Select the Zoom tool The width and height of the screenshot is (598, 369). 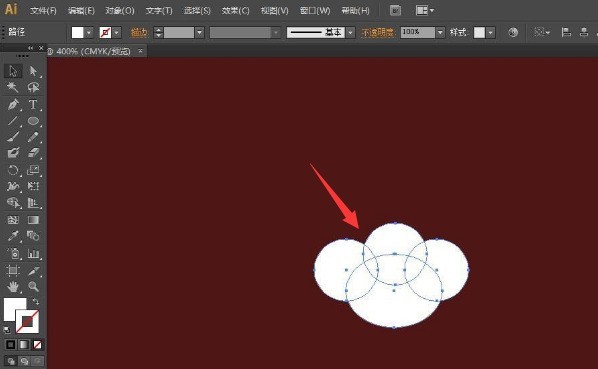pyautogui.click(x=33, y=286)
